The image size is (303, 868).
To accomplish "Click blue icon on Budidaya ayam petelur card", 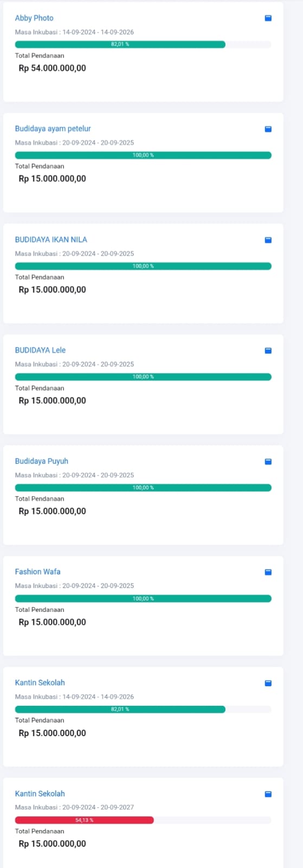I will [268, 129].
